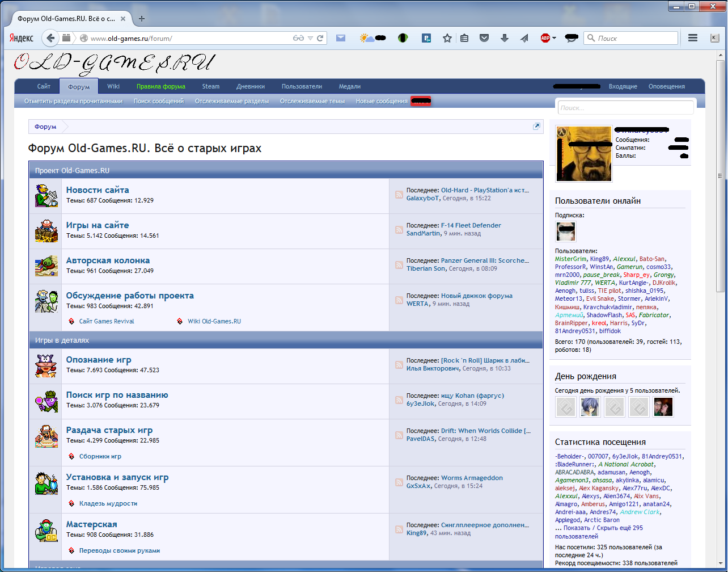Bookmark this page with the star icon
The height and width of the screenshot is (572, 728).
pyautogui.click(x=447, y=38)
